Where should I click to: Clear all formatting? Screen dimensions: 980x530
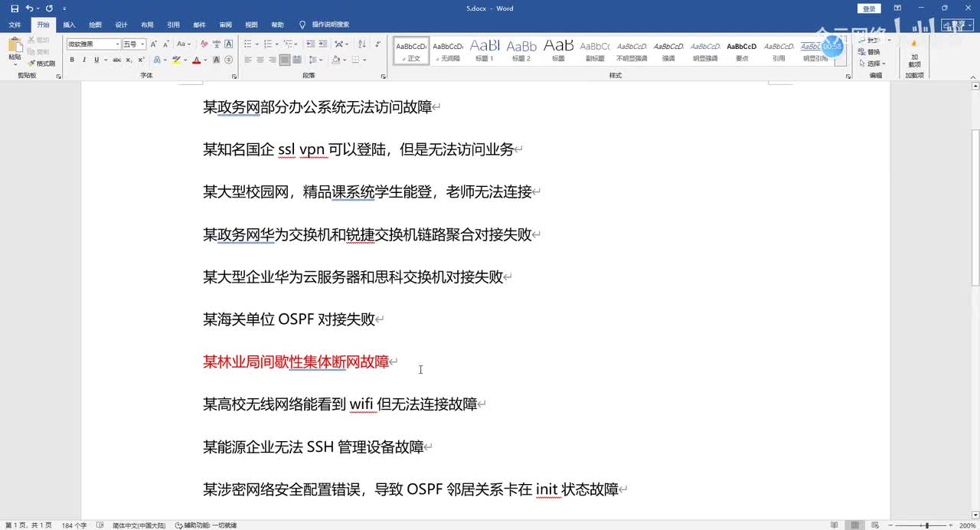pos(203,44)
